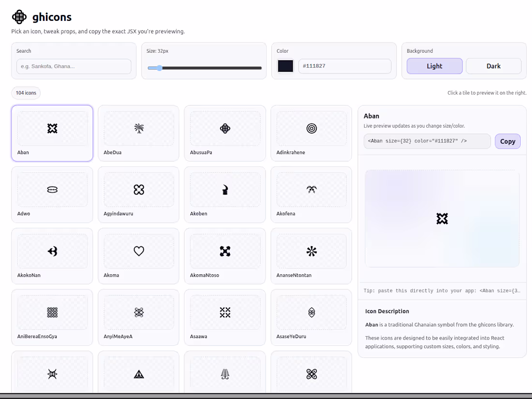This screenshot has height=399, width=532.
Task: Click the large Aban preview icon
Action: tap(442, 219)
